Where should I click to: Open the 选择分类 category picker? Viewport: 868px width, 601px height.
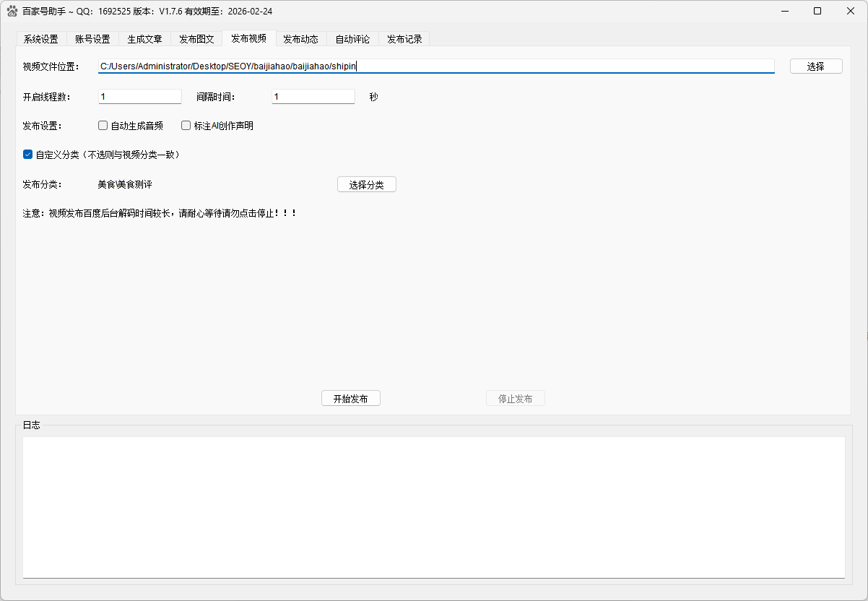click(x=366, y=184)
